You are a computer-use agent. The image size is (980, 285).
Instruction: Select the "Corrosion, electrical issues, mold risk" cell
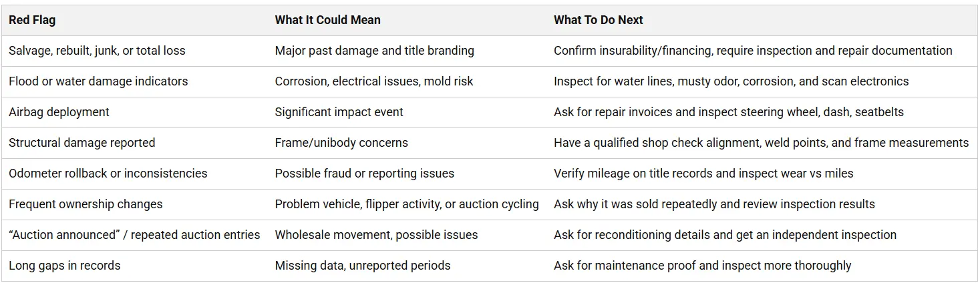tap(373, 81)
